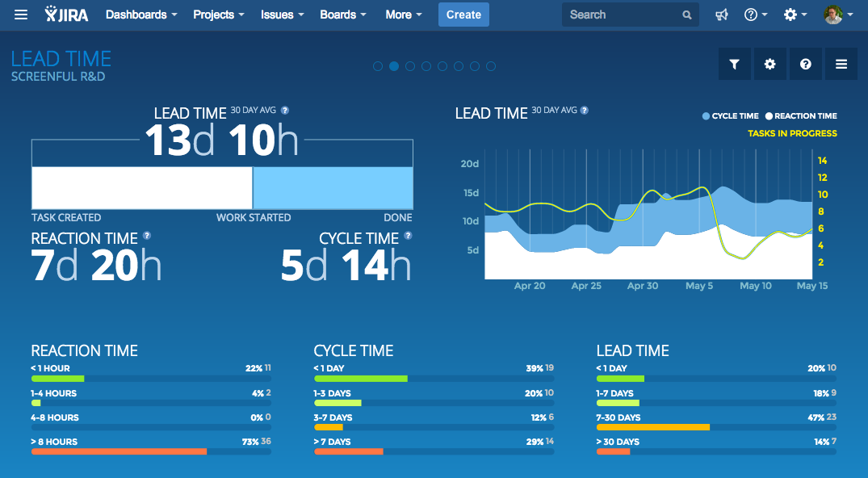Click the 13d 10h lead time value
This screenshot has height=478, width=868.
(221, 140)
